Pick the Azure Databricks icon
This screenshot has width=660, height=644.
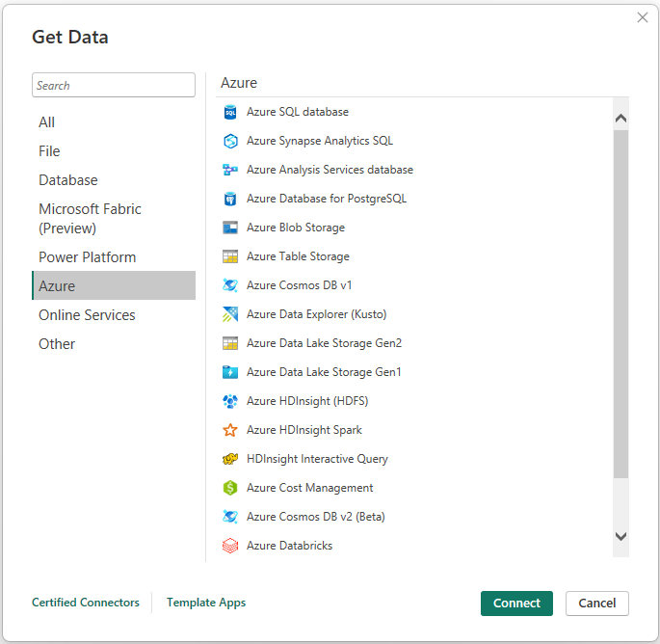pos(230,546)
